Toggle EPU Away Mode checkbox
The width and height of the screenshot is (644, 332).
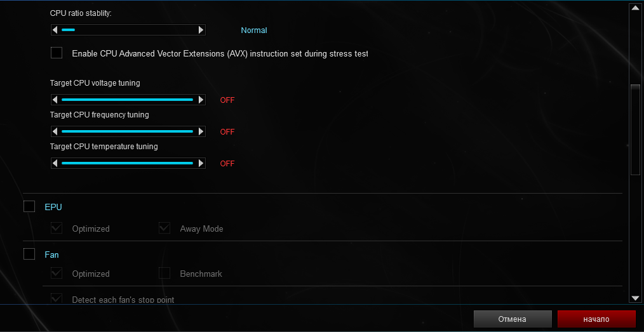point(164,228)
